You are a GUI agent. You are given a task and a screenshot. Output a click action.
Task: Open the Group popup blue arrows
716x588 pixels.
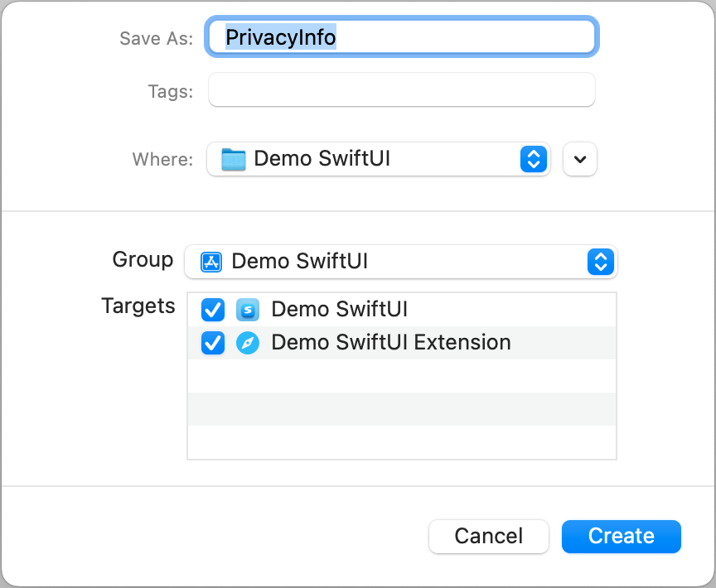(600, 262)
